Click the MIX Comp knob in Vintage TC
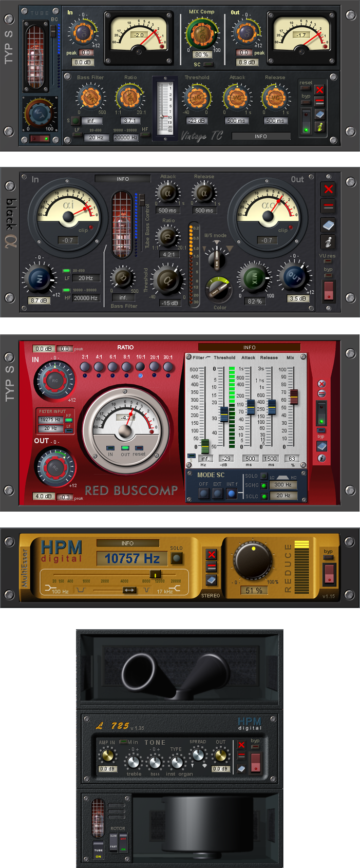The width and height of the screenshot is (360, 868). 201,33
